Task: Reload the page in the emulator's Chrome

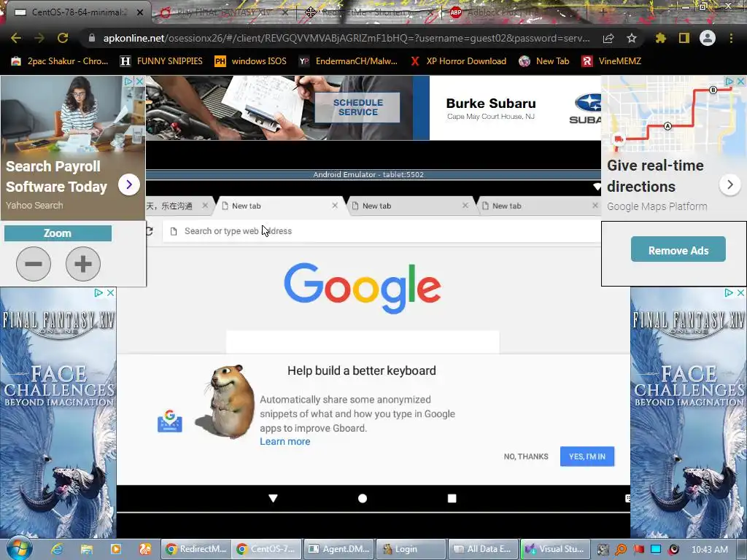Action: [x=149, y=231]
